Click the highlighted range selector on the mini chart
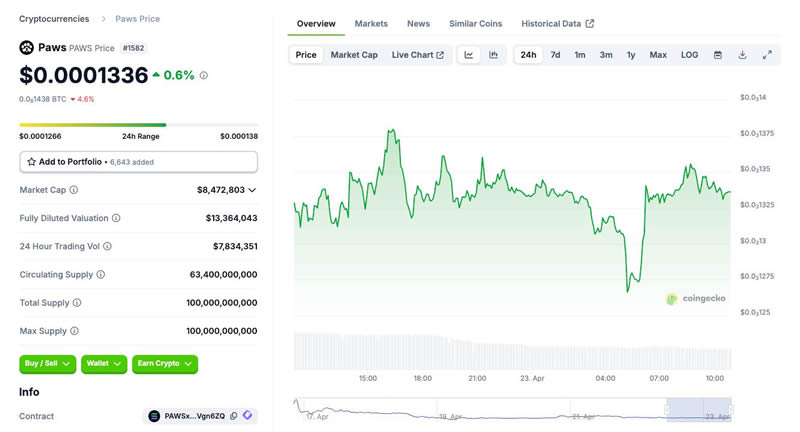800x432 pixels. point(698,408)
